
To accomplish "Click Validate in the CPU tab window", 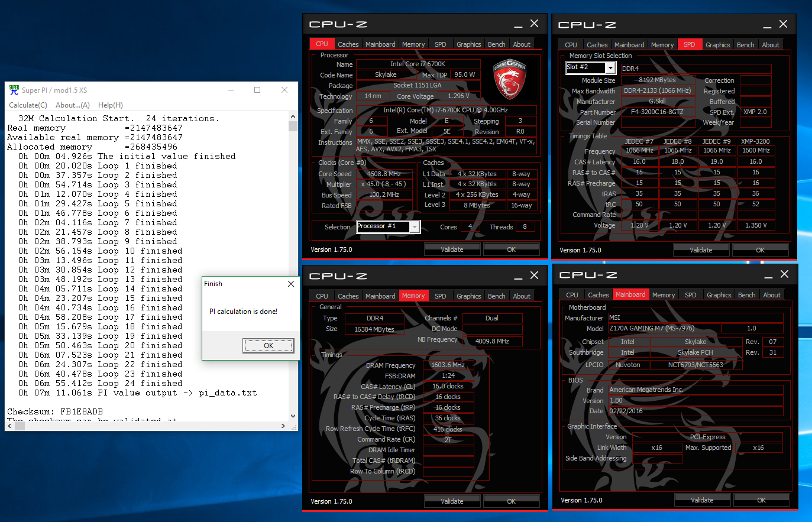I will click(452, 249).
